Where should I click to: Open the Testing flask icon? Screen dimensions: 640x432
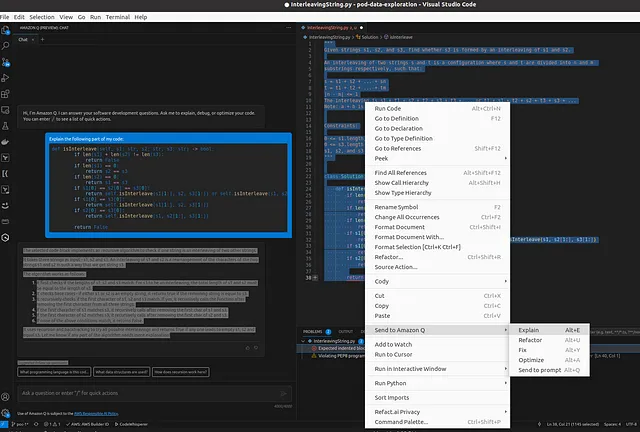pos(5,126)
